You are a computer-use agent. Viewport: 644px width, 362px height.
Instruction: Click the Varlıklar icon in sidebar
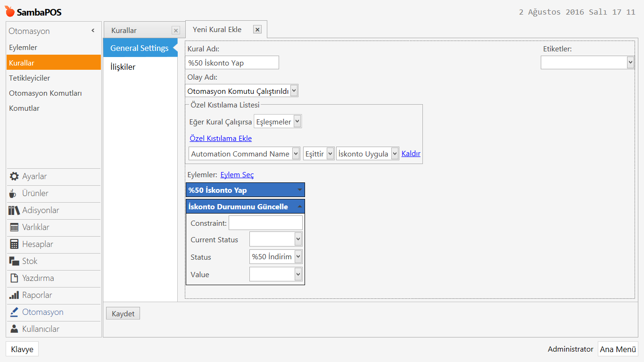click(x=14, y=227)
